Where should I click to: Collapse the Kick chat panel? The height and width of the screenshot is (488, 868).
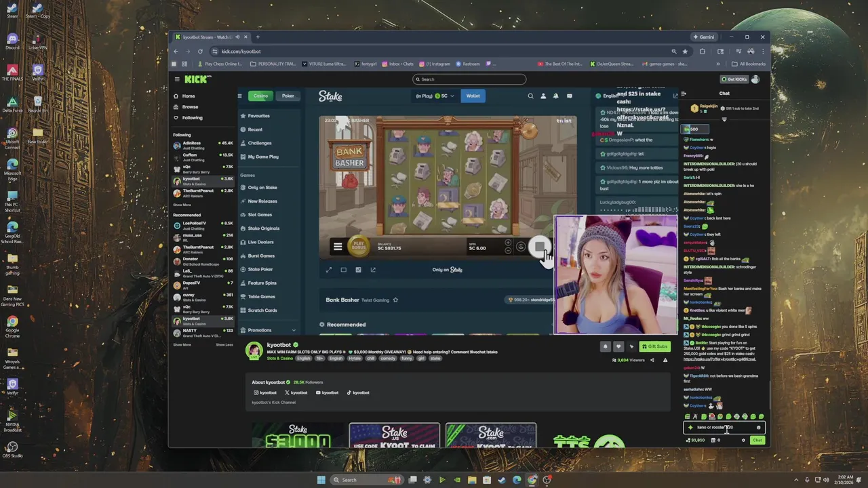tap(684, 94)
